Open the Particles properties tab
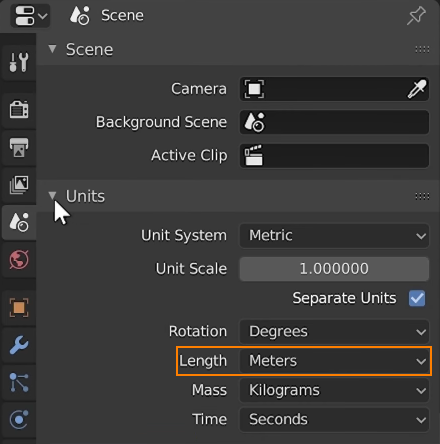Viewport: 440px width, 444px height. tap(19, 382)
